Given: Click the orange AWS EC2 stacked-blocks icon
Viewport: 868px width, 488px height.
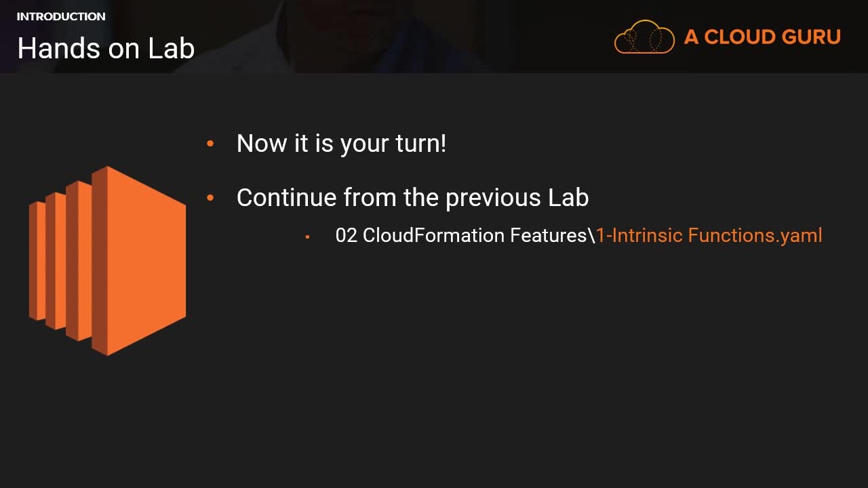Looking at the screenshot, I should (x=107, y=261).
